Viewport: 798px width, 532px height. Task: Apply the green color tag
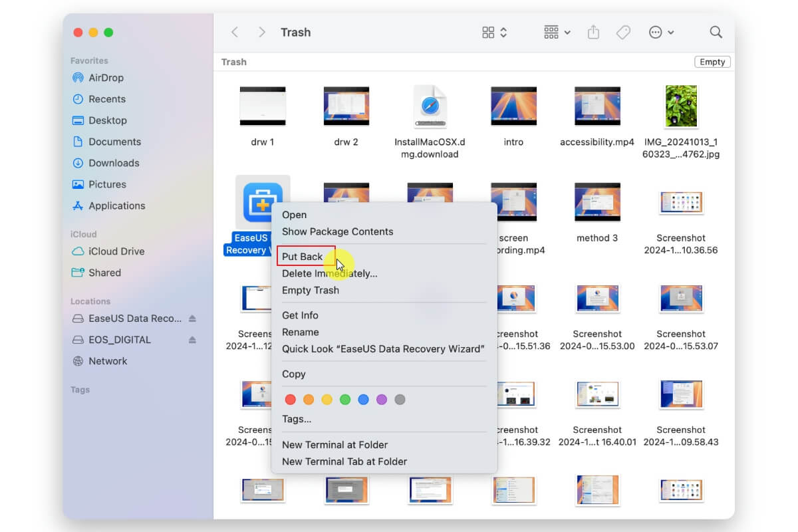[x=345, y=400]
